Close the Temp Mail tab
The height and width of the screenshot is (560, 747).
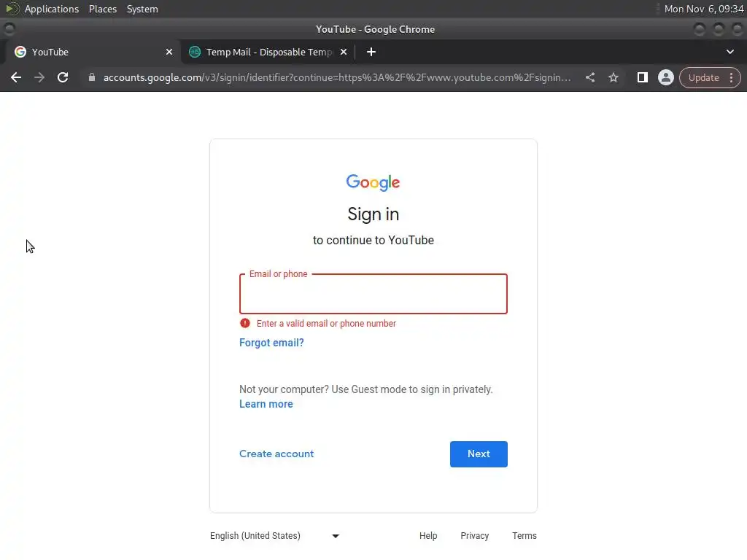(x=344, y=52)
